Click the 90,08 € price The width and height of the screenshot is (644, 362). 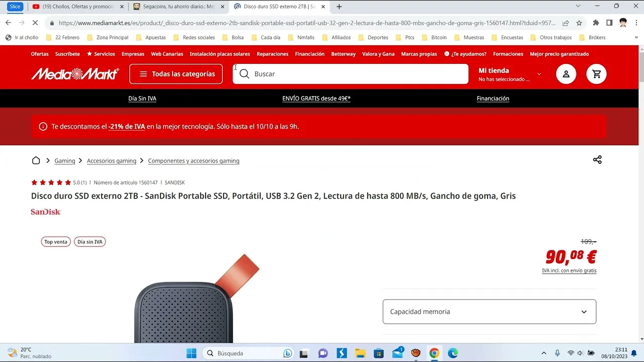(x=571, y=257)
